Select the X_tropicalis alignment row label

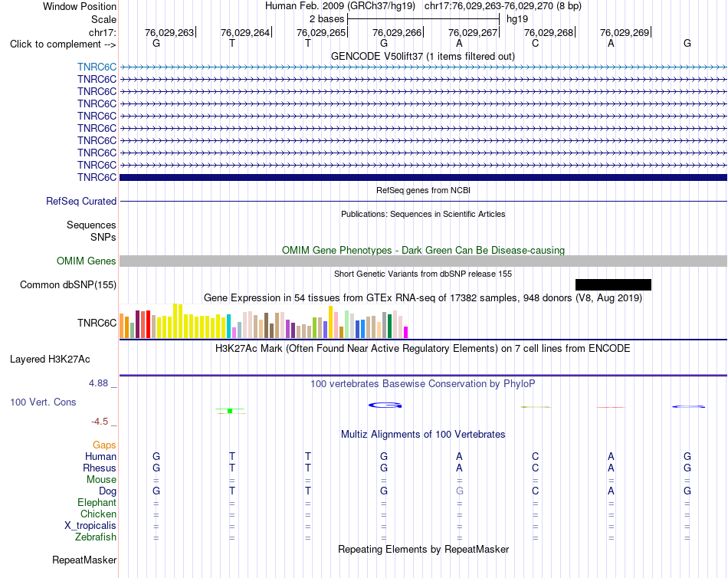pyautogui.click(x=90, y=526)
